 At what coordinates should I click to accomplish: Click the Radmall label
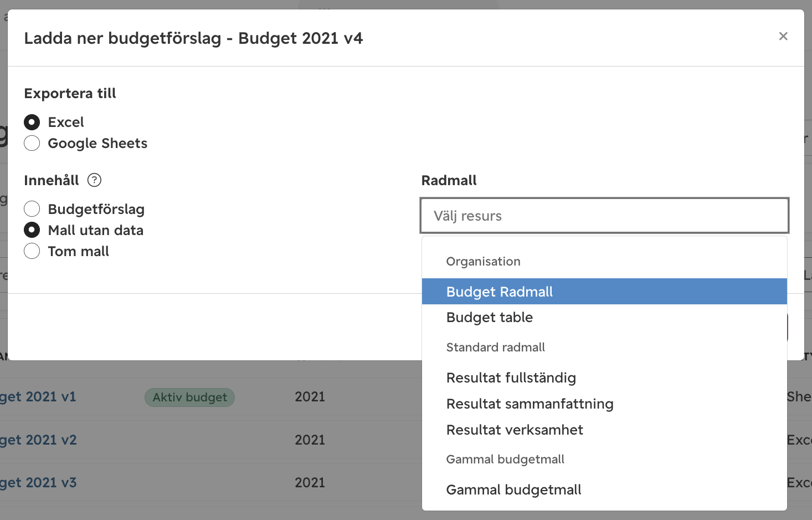click(x=449, y=180)
